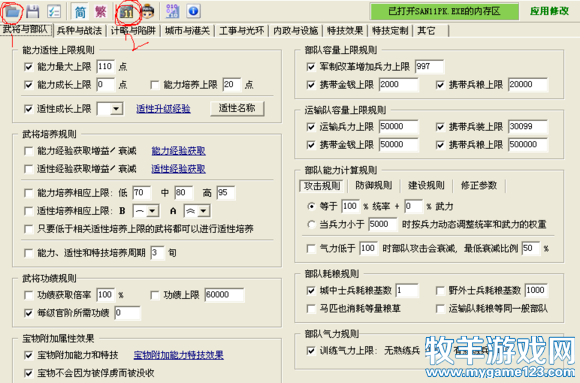Enable 气力低于 attack decay checkbox
580x383 pixels.
311,249
